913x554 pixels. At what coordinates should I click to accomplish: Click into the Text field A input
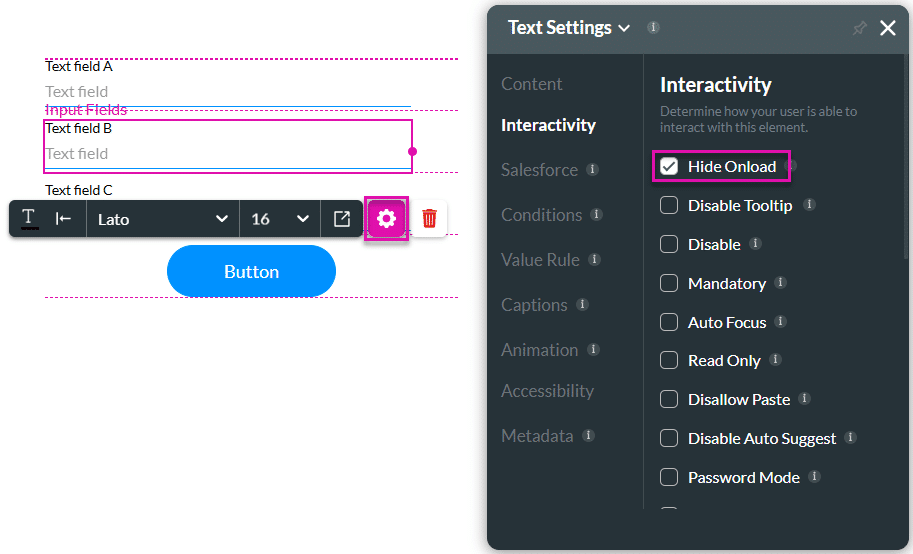click(228, 92)
